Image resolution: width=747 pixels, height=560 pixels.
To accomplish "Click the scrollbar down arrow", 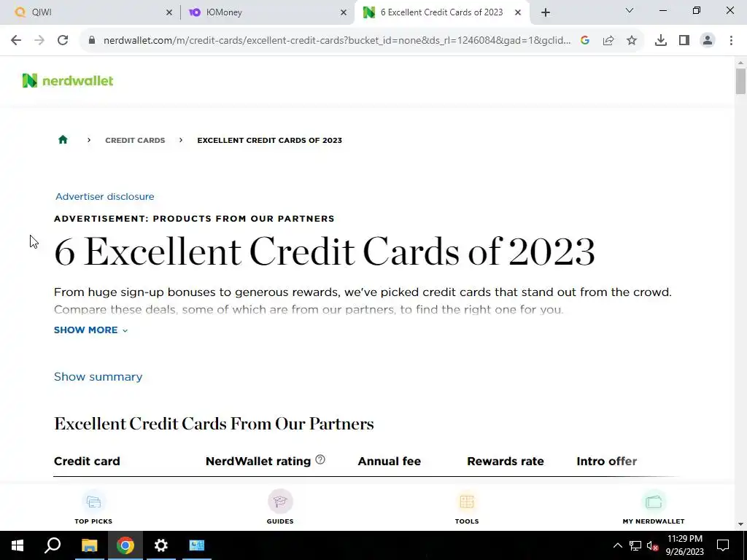I will 741,524.
